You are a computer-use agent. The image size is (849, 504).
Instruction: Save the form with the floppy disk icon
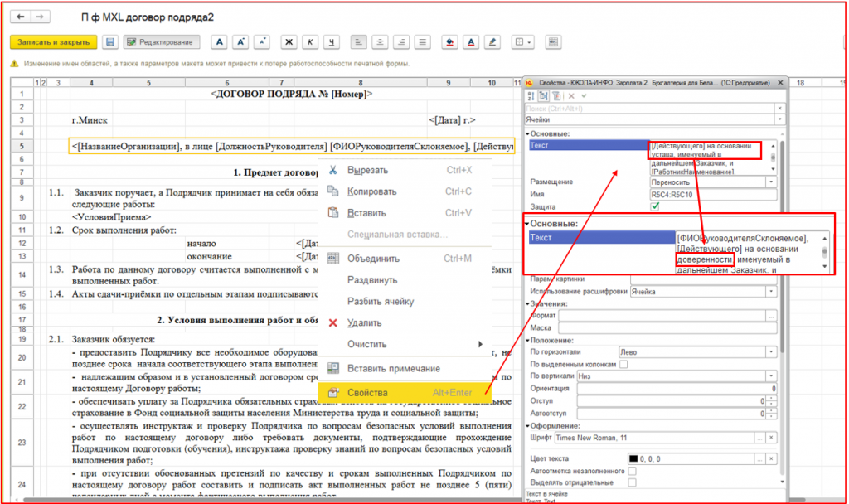coord(110,42)
